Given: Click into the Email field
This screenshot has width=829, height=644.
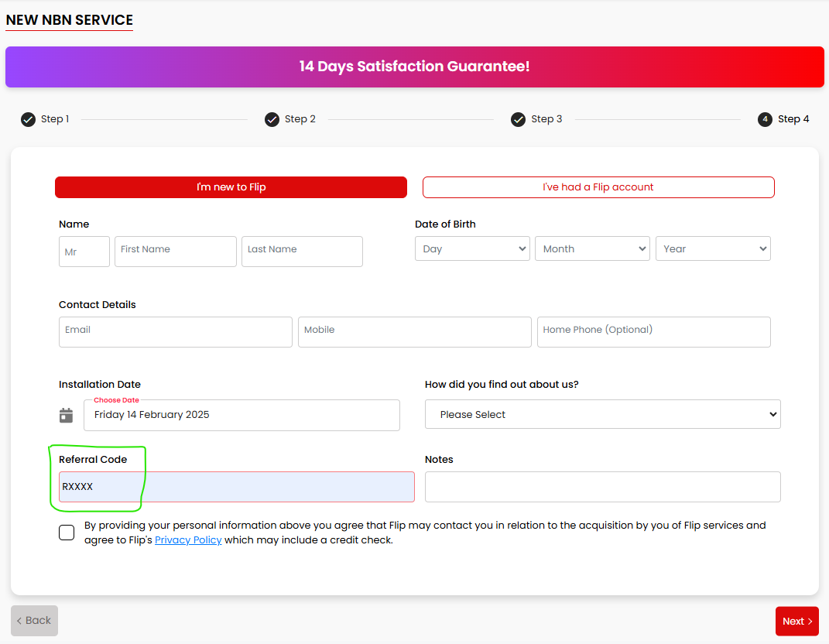Looking at the screenshot, I should point(176,332).
